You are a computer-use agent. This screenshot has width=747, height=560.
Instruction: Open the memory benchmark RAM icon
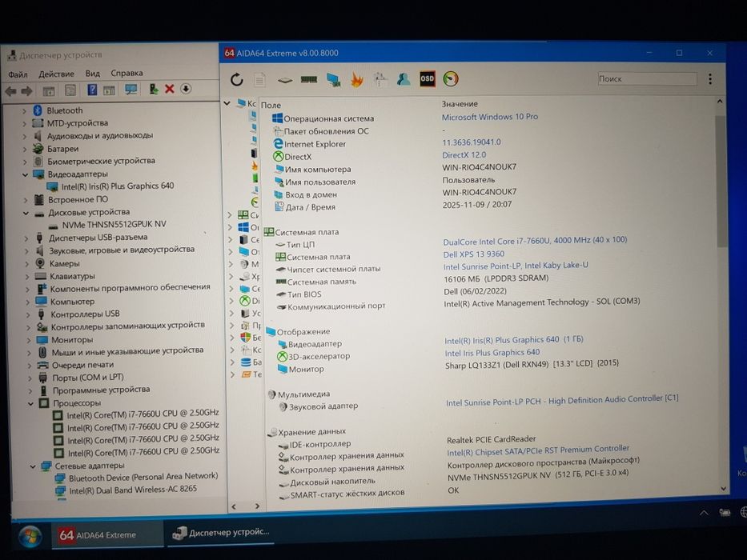tap(309, 79)
